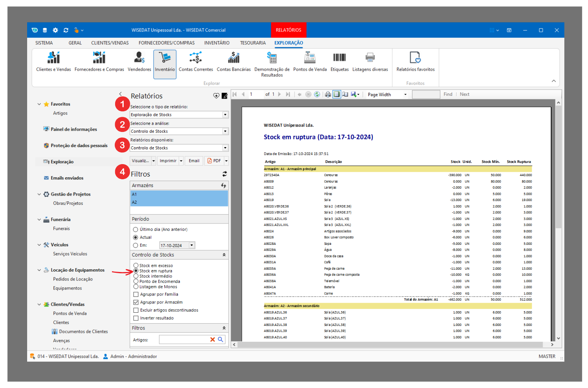Open the report type dropdown Exploração de Stocks
Screen dimensions: 588x388
click(225, 115)
